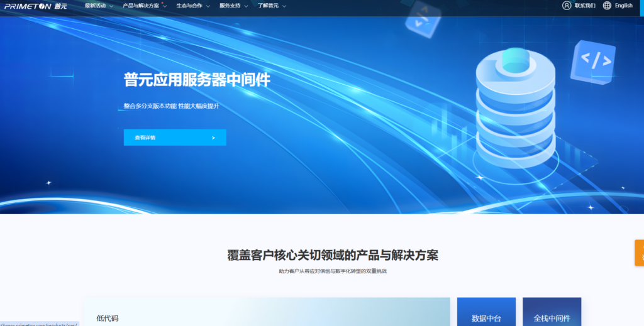Click the user account icon
Viewport: 644px width, 326px height.
point(567,5)
